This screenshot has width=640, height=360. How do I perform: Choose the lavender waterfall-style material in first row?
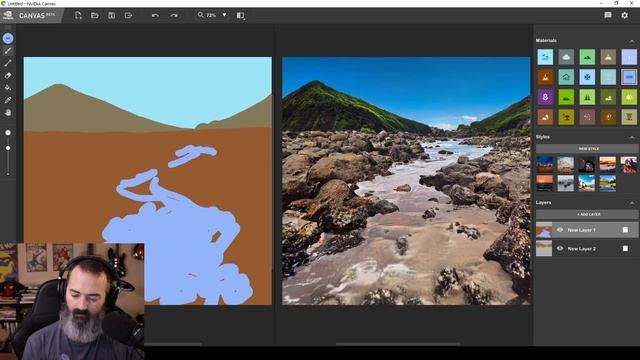click(629, 57)
